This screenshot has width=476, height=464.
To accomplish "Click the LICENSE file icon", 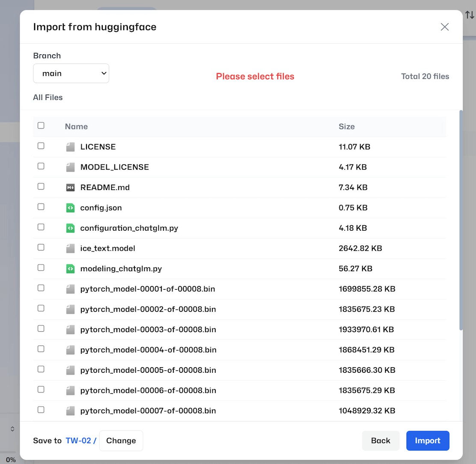I will pos(70,147).
